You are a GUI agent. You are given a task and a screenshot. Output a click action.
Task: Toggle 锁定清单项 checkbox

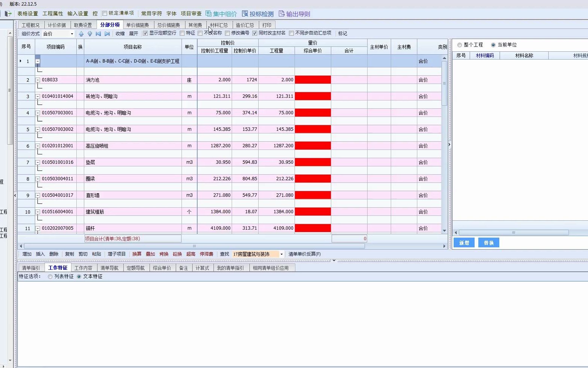click(105, 13)
